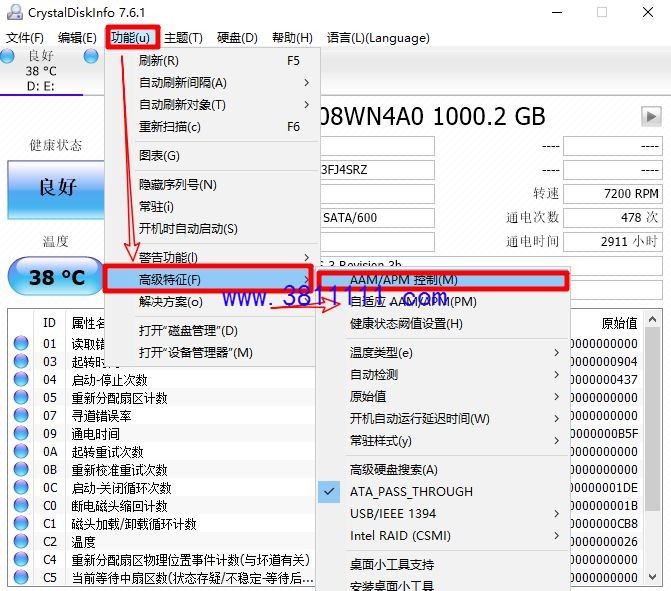Open the 硬盘(D) menu
This screenshot has width=671, height=591.
(x=237, y=38)
